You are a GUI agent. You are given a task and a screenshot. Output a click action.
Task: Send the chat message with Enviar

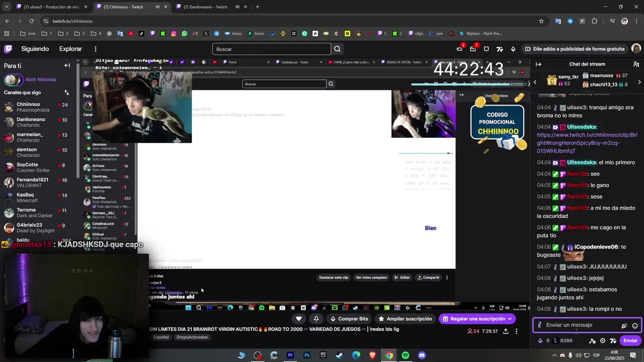(x=630, y=341)
